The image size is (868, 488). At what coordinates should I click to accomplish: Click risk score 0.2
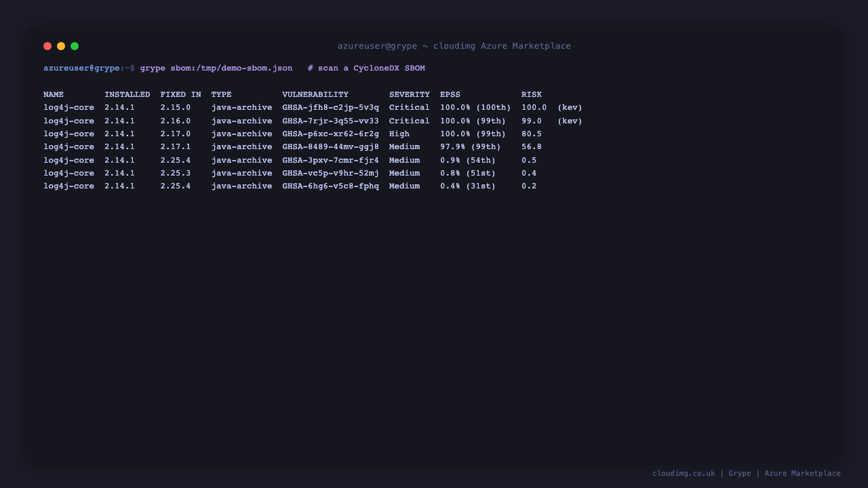529,186
